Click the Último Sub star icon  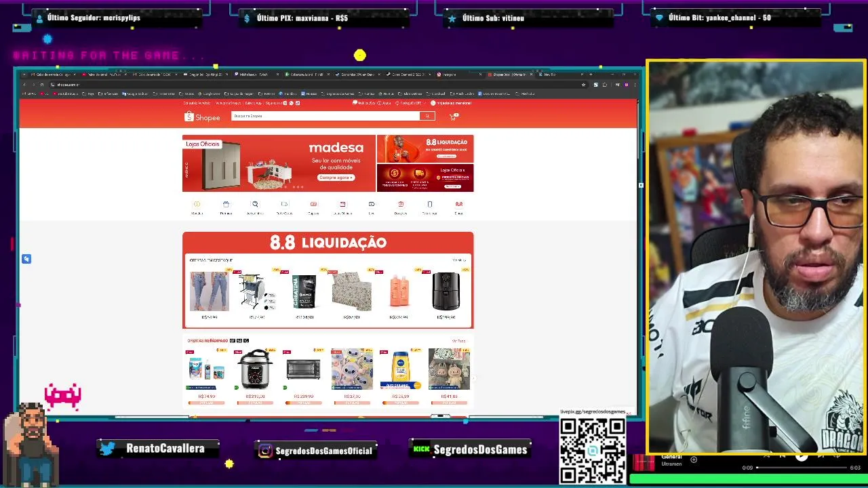click(x=452, y=18)
